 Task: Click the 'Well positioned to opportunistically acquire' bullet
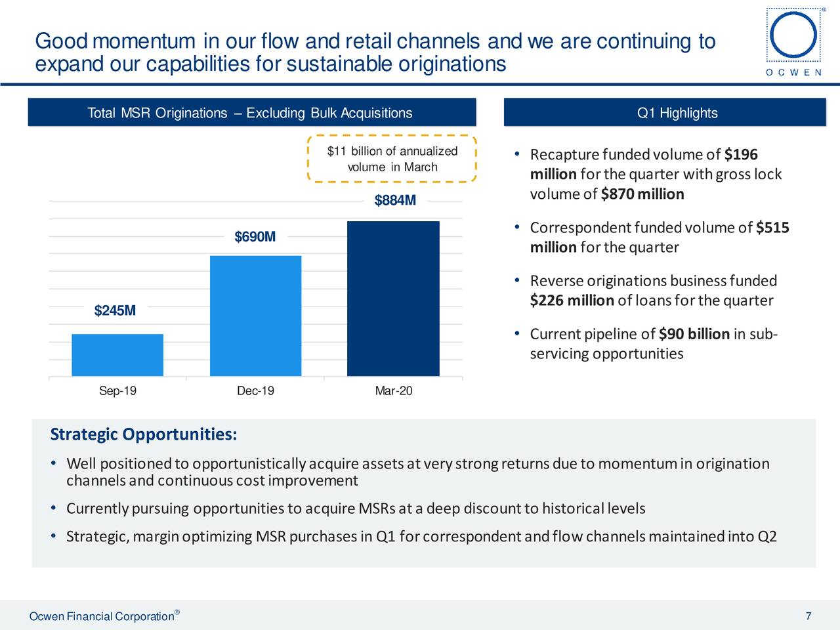410,472
